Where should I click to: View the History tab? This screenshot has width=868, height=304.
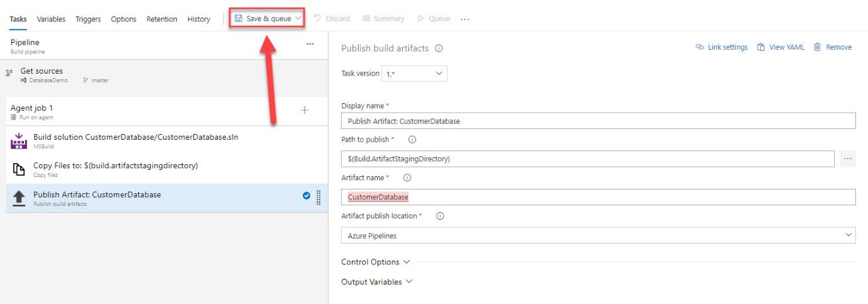[199, 19]
